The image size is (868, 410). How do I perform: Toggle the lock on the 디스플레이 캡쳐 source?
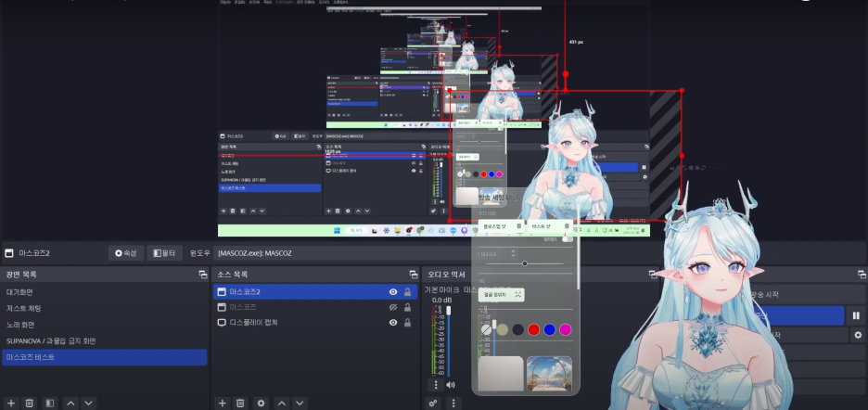point(407,323)
